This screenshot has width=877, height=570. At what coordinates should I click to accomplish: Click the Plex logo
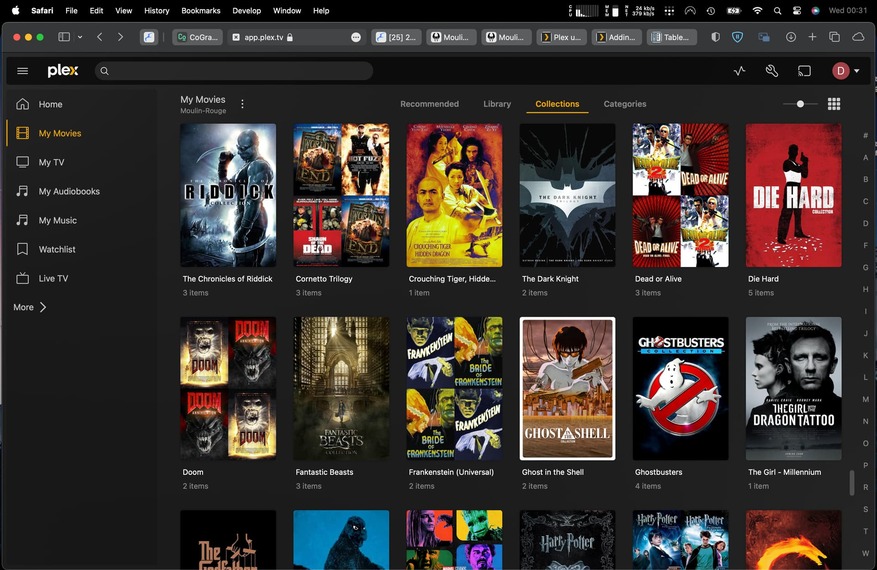pos(63,70)
